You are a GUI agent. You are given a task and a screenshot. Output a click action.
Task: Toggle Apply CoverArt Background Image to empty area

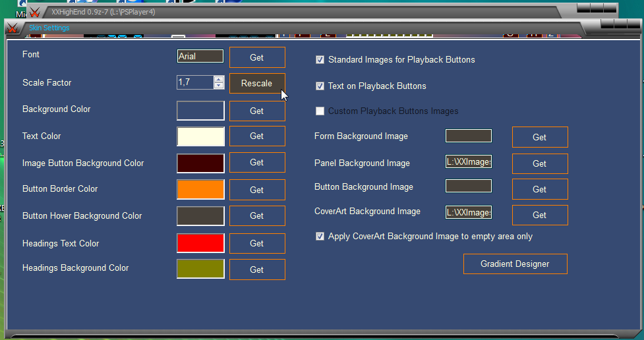coord(320,237)
